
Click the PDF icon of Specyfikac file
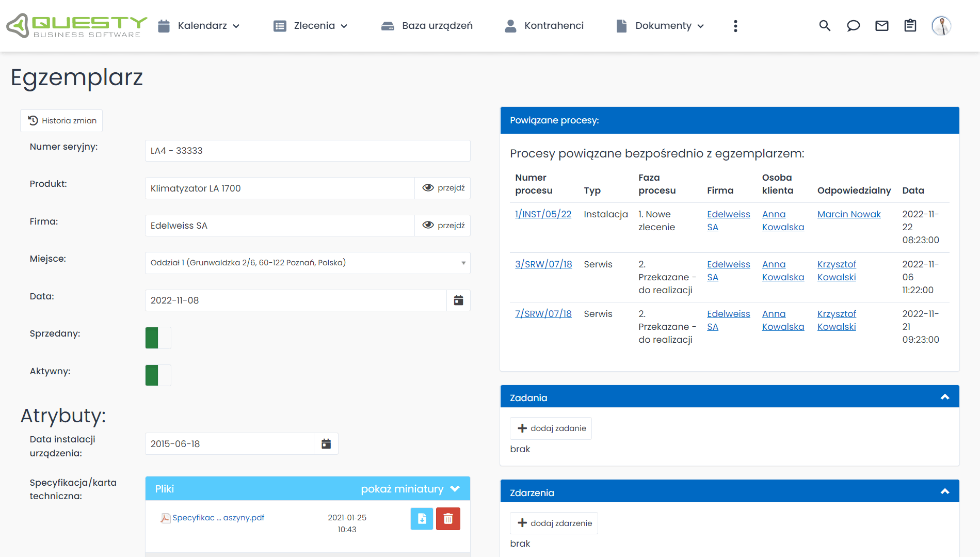165,518
